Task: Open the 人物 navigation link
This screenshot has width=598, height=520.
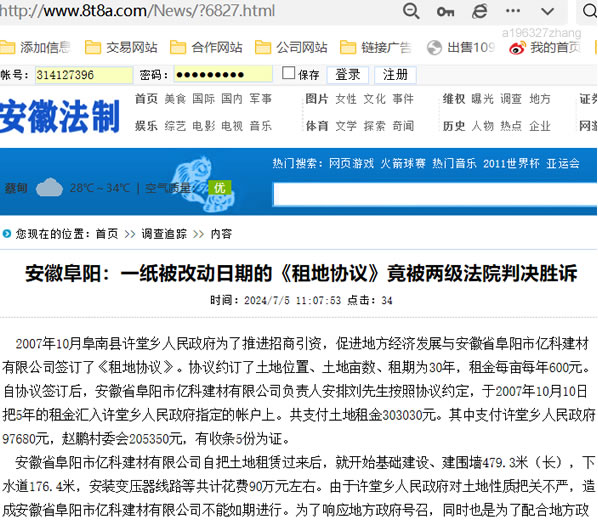Action: pyautogui.click(x=482, y=126)
